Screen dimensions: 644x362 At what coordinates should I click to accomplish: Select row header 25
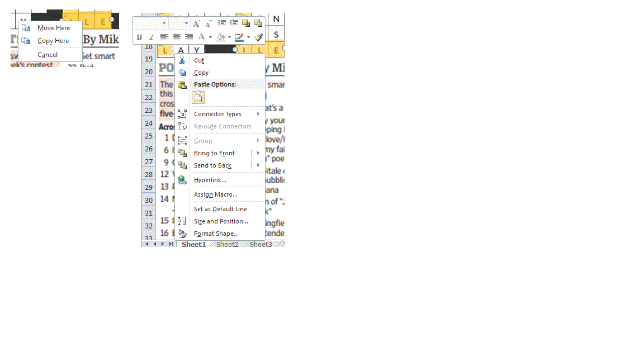(149, 136)
